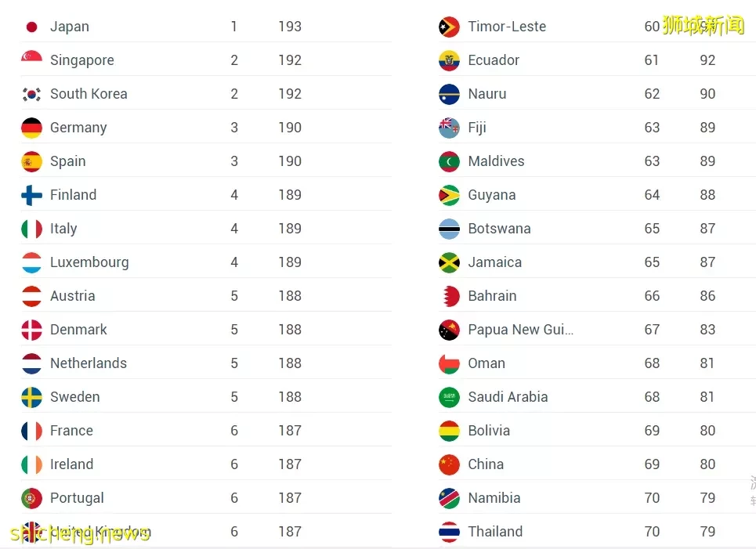This screenshot has height=549, width=756.
Task: Click the Timor-Leste flag icon
Action: (x=450, y=27)
